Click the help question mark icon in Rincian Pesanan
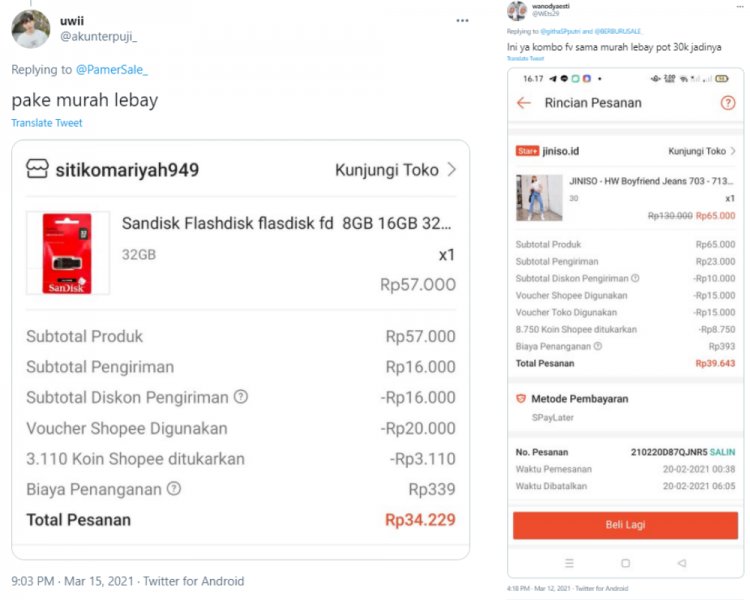This screenshot has height=600, width=750. tap(727, 103)
